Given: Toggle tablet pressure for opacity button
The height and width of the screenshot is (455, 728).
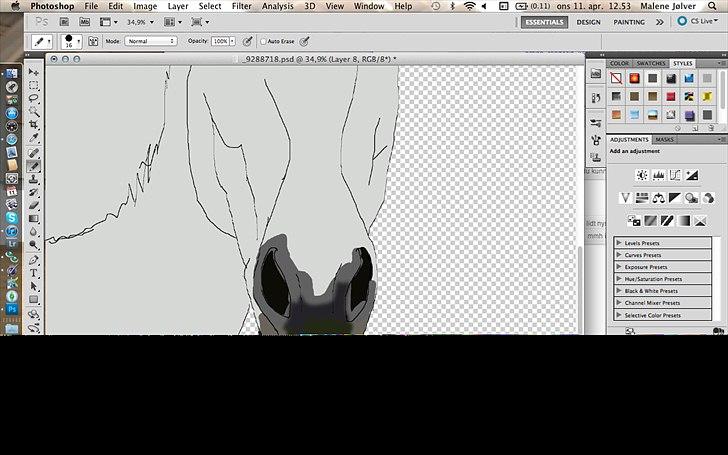Looking at the screenshot, I should click(x=247, y=42).
